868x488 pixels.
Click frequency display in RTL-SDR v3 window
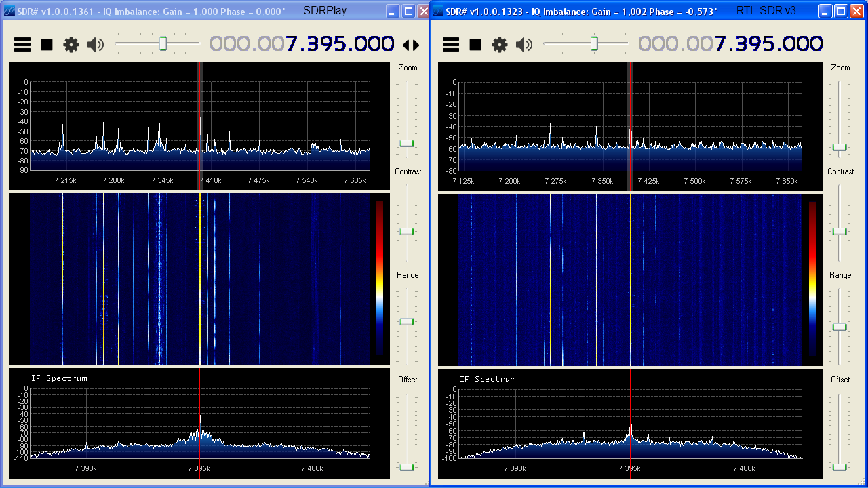[x=730, y=44]
